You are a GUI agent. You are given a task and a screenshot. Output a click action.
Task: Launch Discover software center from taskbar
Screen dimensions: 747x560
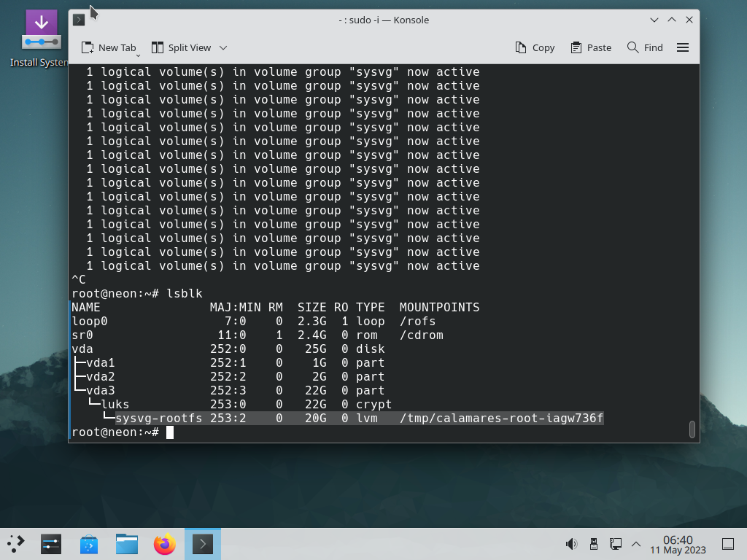coord(89,544)
